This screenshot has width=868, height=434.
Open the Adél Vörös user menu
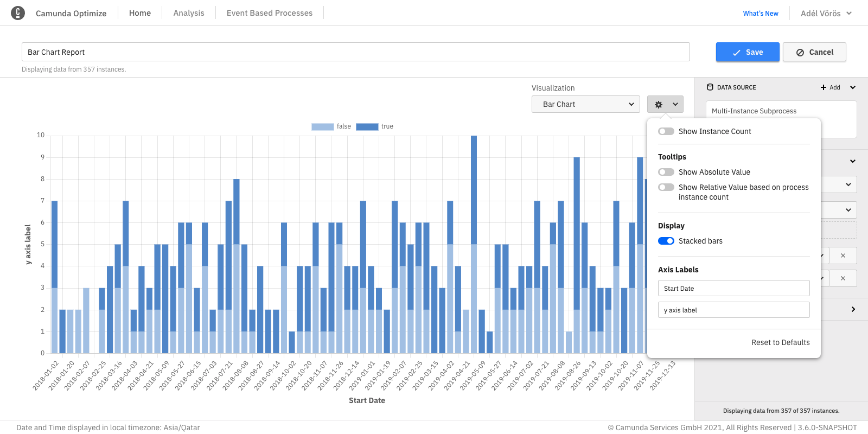tap(826, 13)
